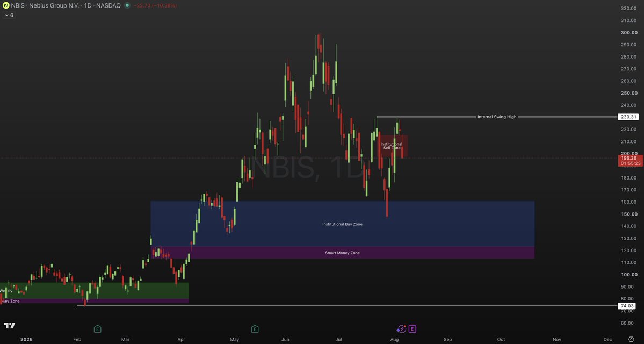Click the 150.00 price axis value
644x344 pixels.
(x=628, y=214)
